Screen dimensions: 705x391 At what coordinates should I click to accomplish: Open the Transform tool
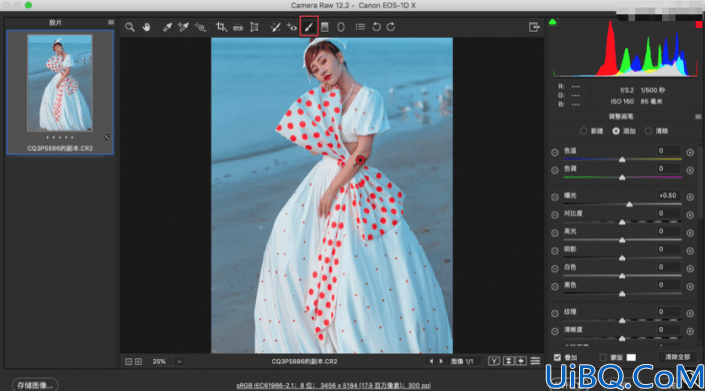click(x=254, y=27)
